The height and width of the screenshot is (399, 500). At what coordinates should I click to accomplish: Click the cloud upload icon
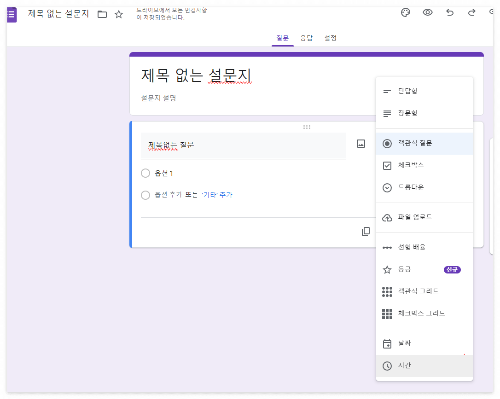pos(387,218)
